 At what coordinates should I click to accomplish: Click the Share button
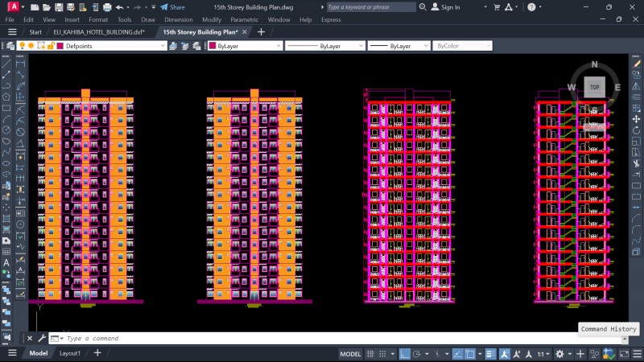click(172, 7)
